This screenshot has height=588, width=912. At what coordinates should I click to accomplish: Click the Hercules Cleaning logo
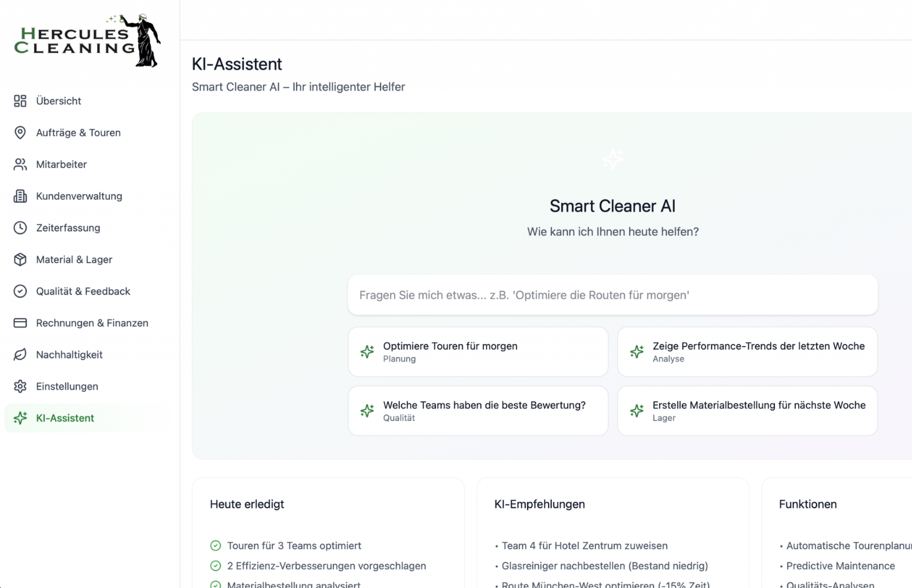[x=87, y=41]
